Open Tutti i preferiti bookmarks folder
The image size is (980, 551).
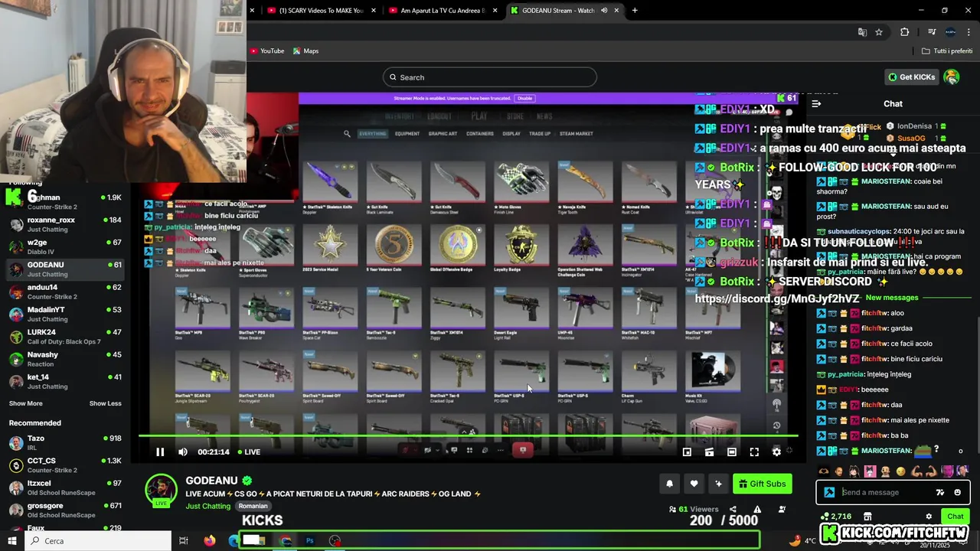pyautogui.click(x=947, y=51)
